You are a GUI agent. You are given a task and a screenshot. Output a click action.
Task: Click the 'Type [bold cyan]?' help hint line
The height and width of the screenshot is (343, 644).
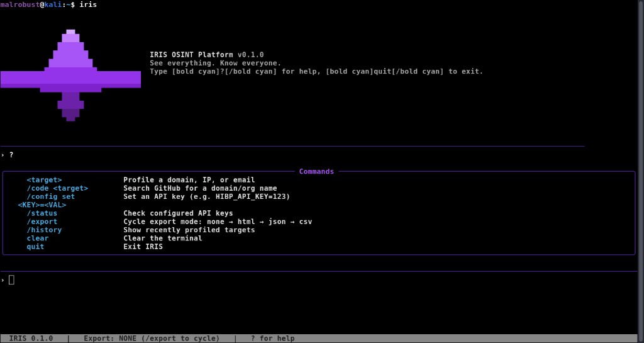click(x=317, y=71)
